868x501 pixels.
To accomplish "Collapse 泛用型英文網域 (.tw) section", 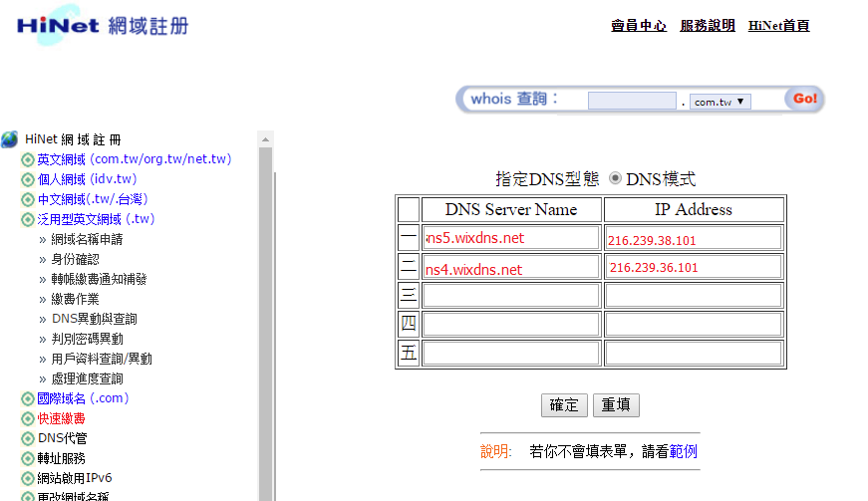I will 96,219.
